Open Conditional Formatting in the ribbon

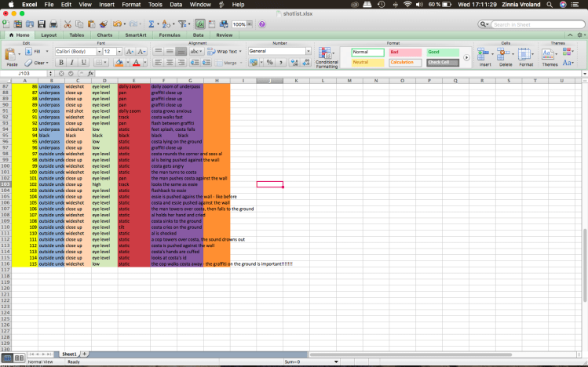coord(327,58)
